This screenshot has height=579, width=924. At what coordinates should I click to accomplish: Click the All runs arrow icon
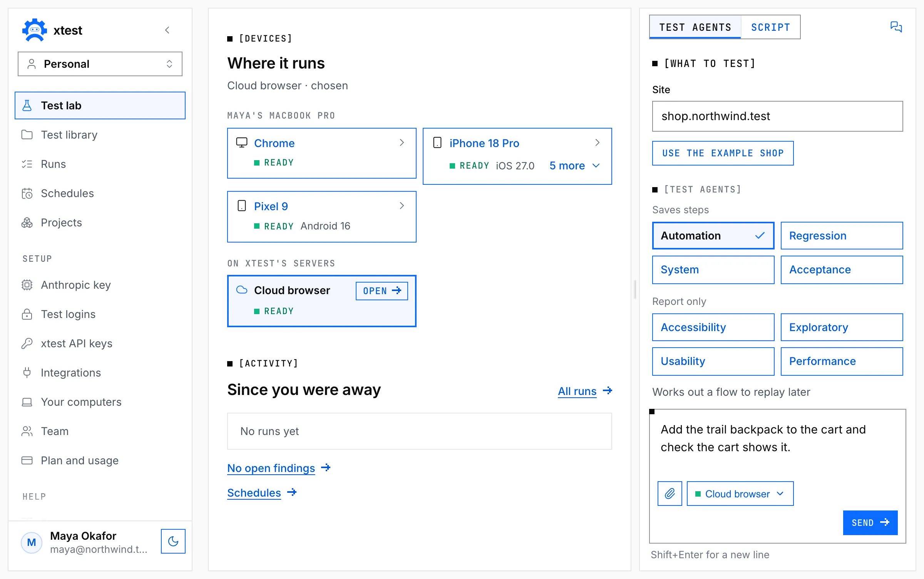[x=607, y=391]
